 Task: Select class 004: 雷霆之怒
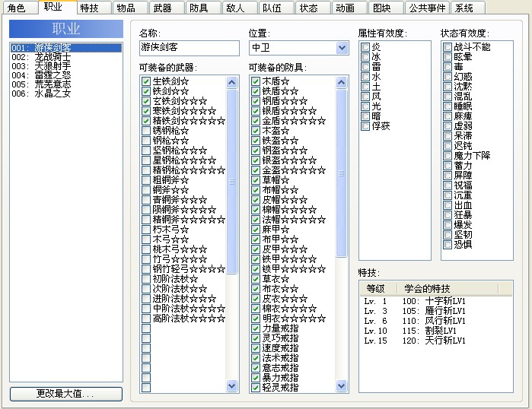coord(66,75)
